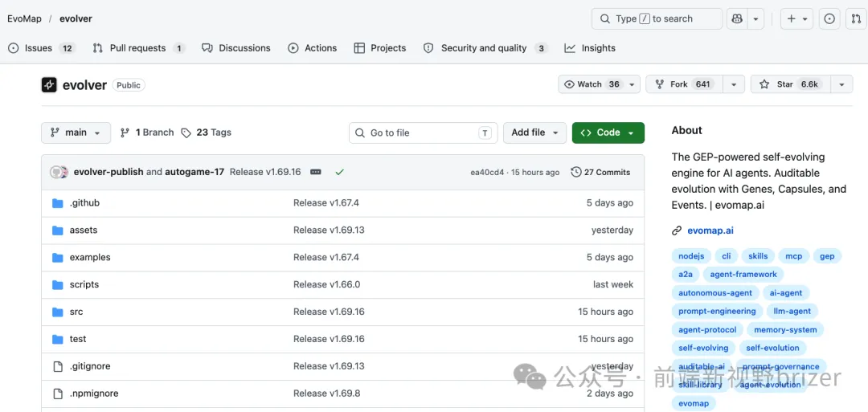Image resolution: width=868 pixels, height=412 pixels.
Task: Switch to Security and quality tab
Action: click(x=485, y=48)
